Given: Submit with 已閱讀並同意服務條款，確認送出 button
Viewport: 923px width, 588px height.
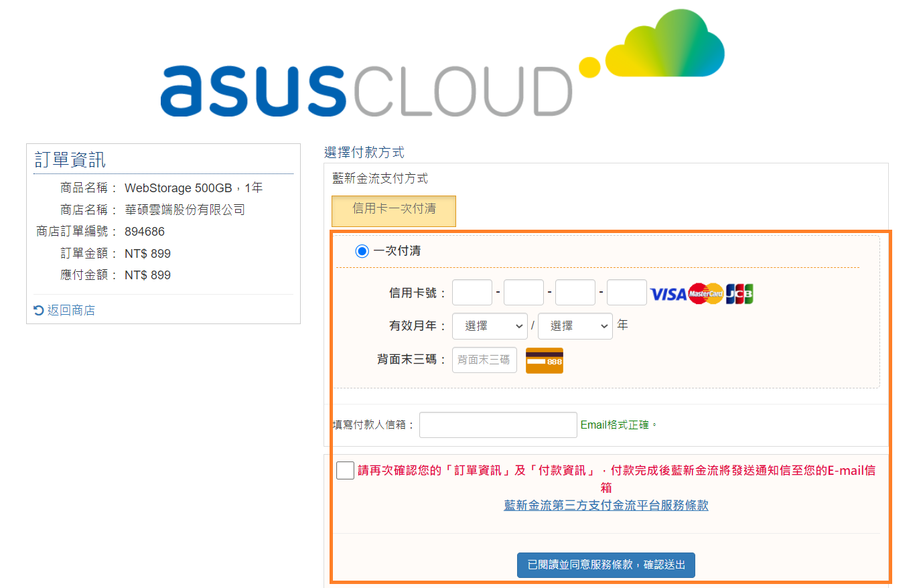Looking at the screenshot, I should (606, 565).
